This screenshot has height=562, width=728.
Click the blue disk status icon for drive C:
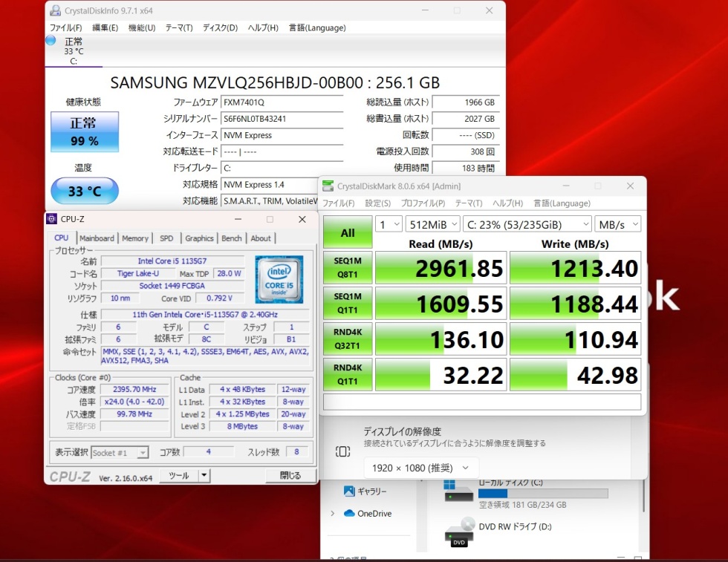tap(51, 41)
